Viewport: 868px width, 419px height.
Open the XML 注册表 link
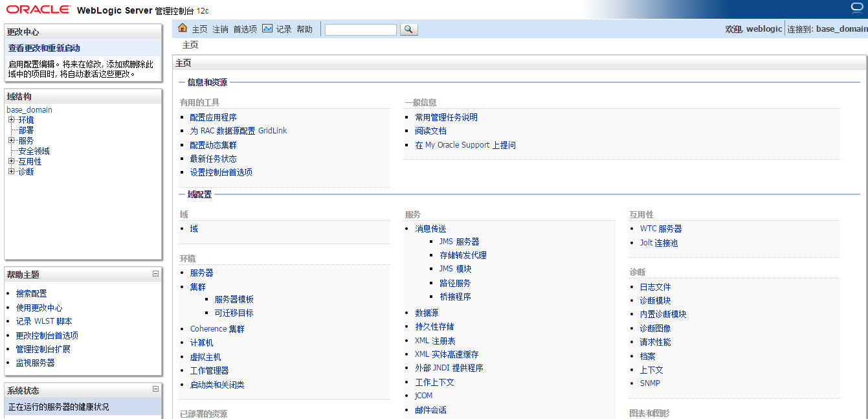coord(435,341)
